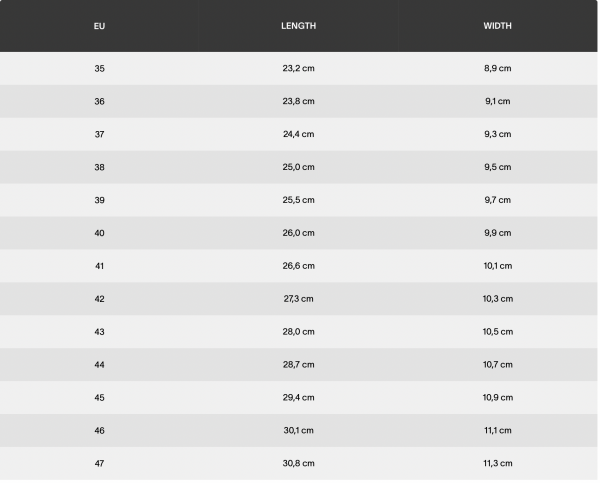Select the 9,3 cm width cell

[x=497, y=134]
